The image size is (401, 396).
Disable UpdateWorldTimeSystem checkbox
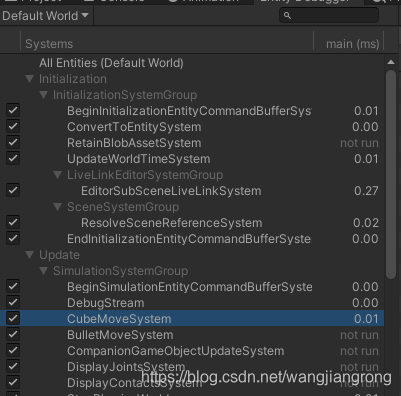pos(13,159)
